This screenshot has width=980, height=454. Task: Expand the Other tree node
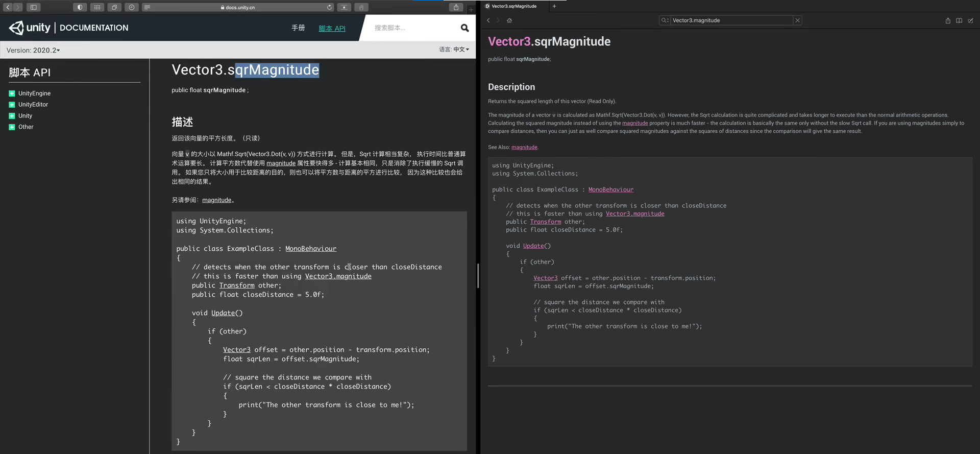(x=12, y=127)
